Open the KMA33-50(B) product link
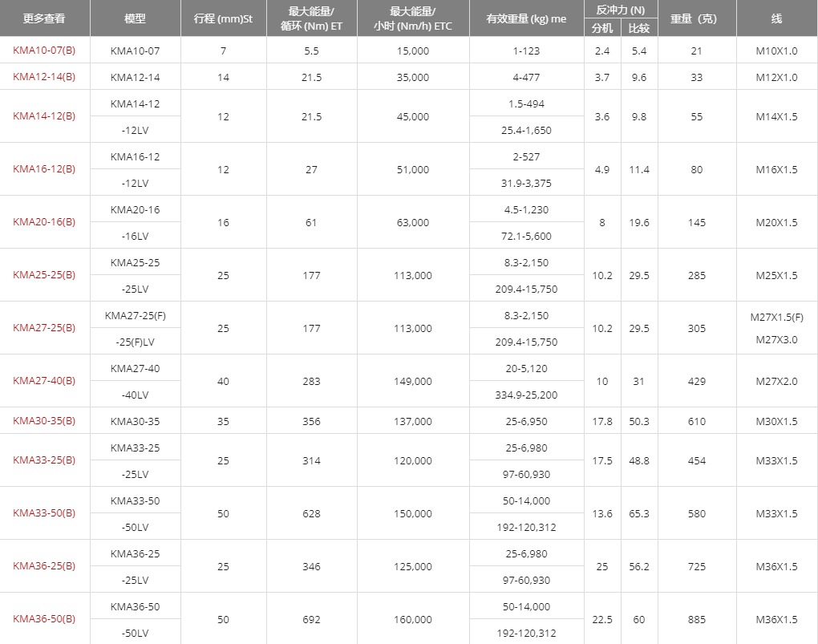This screenshot has height=644, width=818. tap(44, 513)
